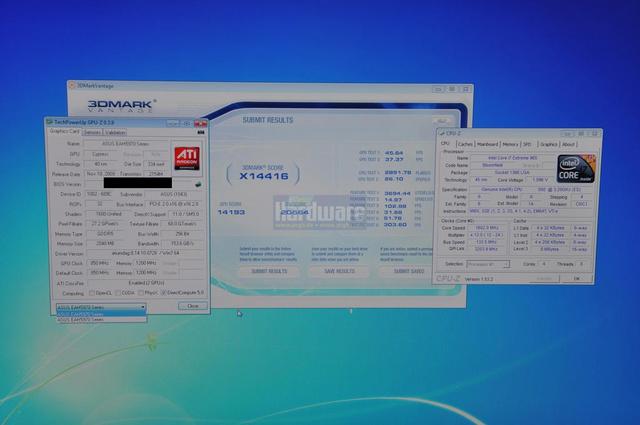Click the CPU-Z title bar app icon
Screen dimensions: 640x425
442,133
